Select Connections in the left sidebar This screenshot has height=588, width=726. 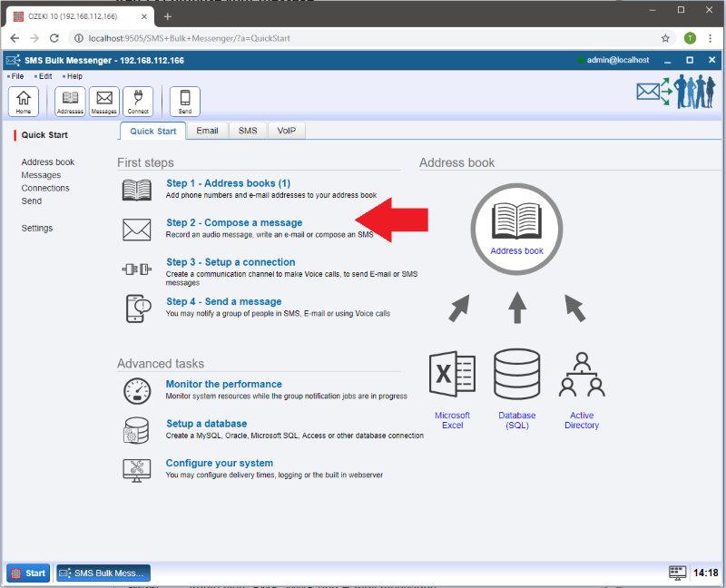pyautogui.click(x=45, y=188)
